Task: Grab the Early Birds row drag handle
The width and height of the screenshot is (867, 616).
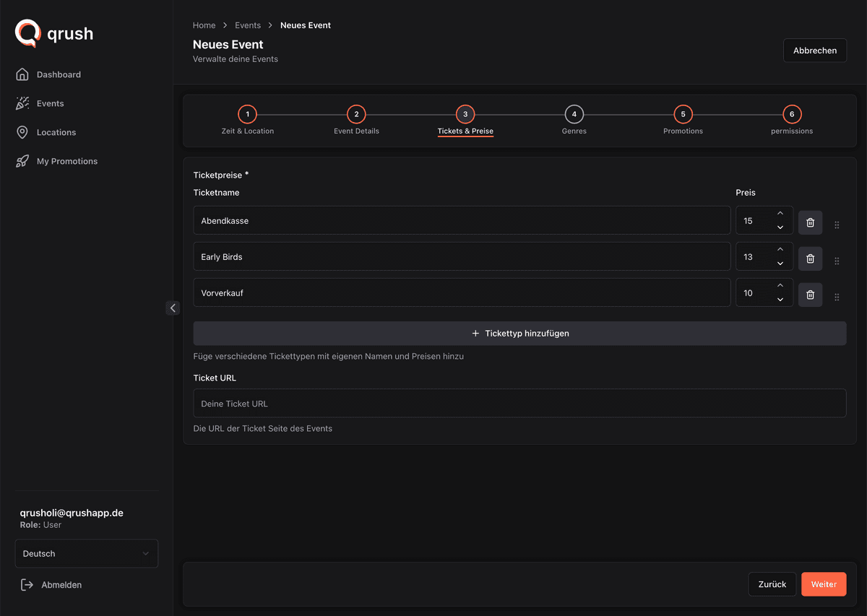Action: (x=837, y=261)
